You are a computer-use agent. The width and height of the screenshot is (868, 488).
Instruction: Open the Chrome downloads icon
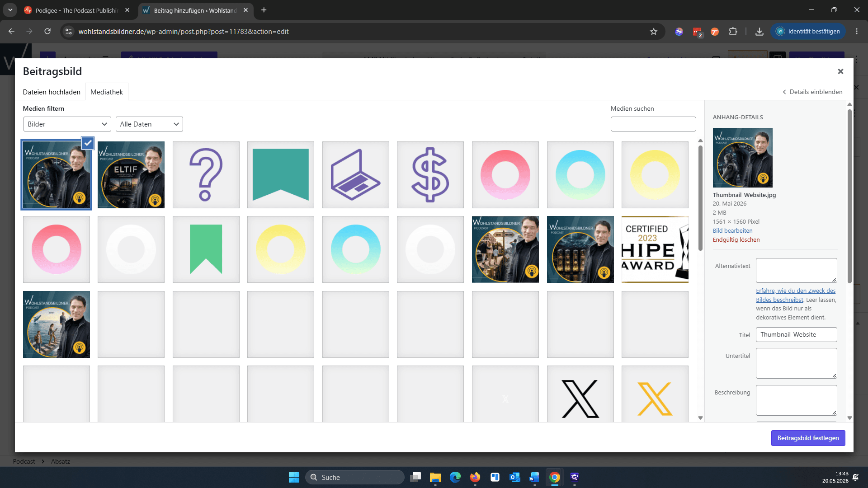pos(759,31)
